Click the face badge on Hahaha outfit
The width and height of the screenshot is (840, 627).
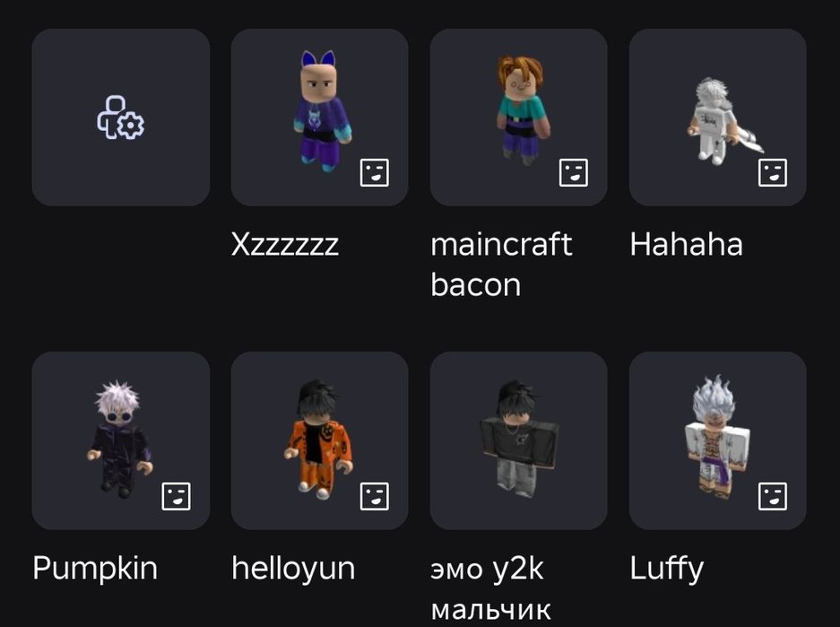point(773,172)
